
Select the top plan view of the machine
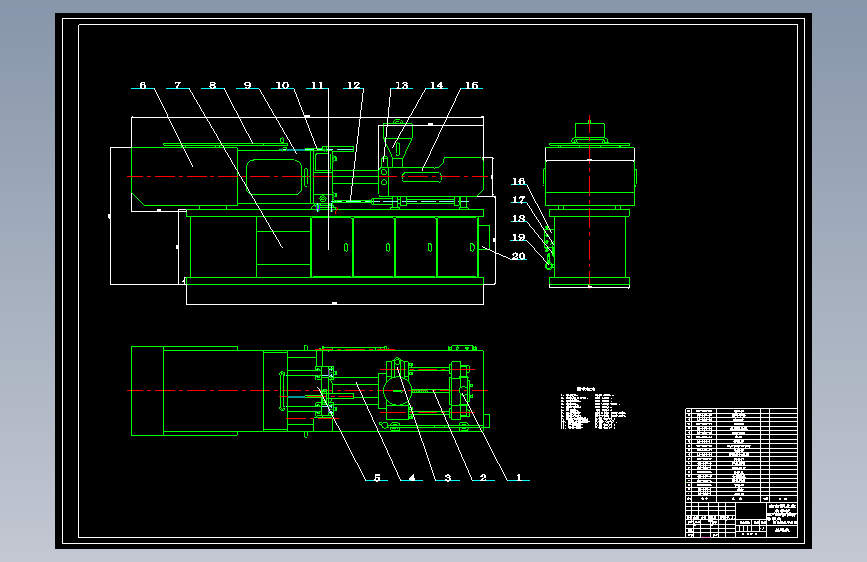[x=310, y=391]
